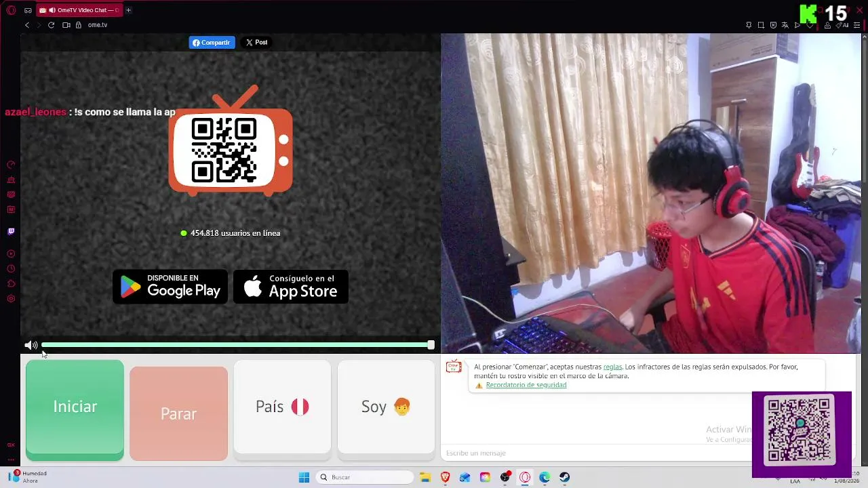
Task: Open the reglas rules link
Action: [x=612, y=367]
